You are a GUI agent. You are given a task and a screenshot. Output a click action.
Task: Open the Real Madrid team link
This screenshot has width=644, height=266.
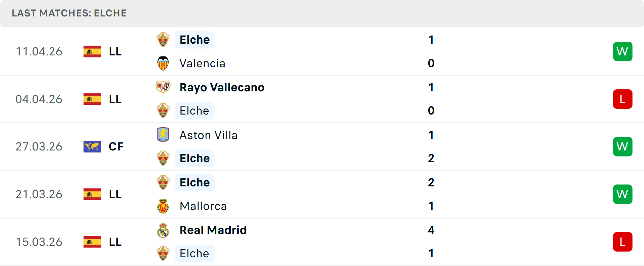(x=213, y=230)
